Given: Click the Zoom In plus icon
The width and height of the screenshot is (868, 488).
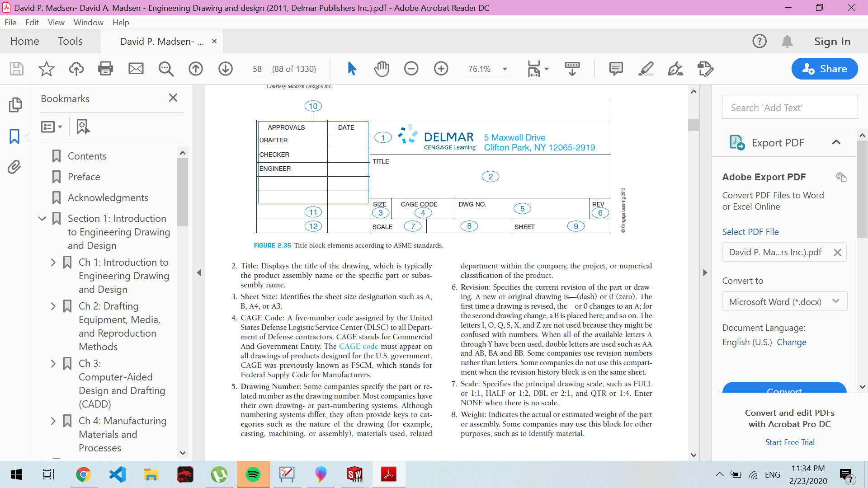Looking at the screenshot, I should (441, 69).
